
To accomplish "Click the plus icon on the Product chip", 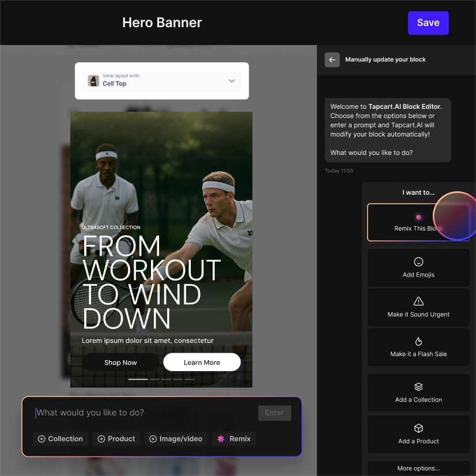I will pos(101,439).
